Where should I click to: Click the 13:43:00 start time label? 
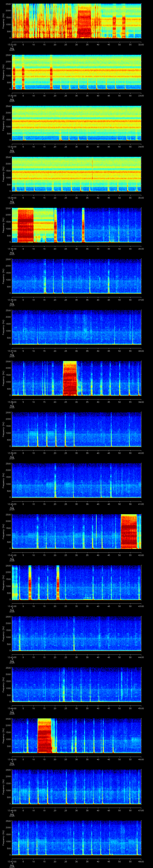pos(12,657)
